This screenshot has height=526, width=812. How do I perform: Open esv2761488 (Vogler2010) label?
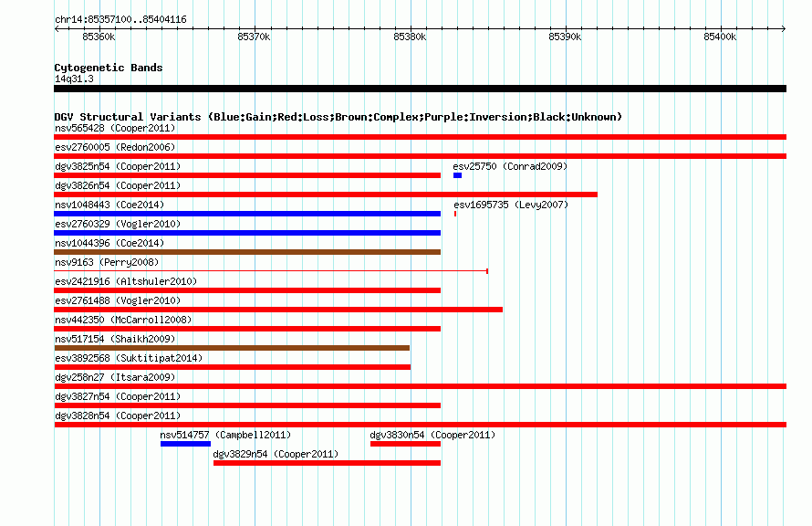click(x=118, y=300)
